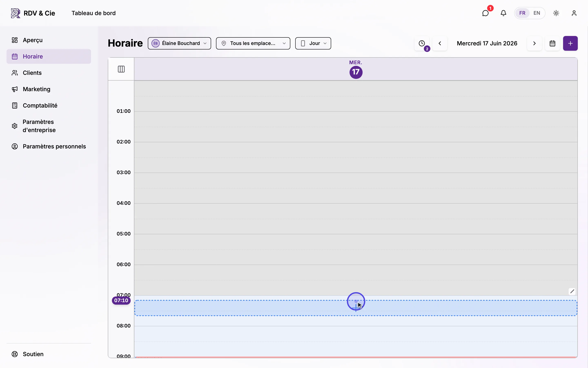Viewport: 588px width, 368px height.
Task: Click the day 17 circle header
Action: 356,72
